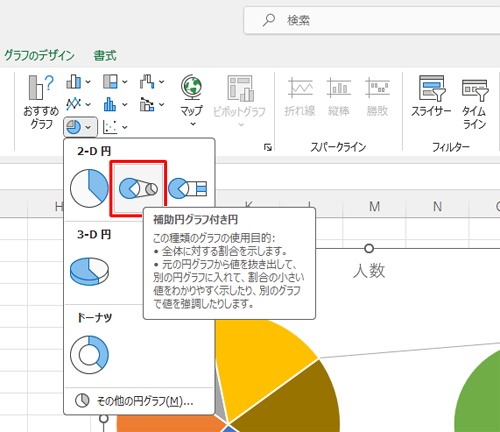The width and height of the screenshot is (500, 432).
Task: Open the hierarchy (treemap) chart icon
Action: click(110, 81)
